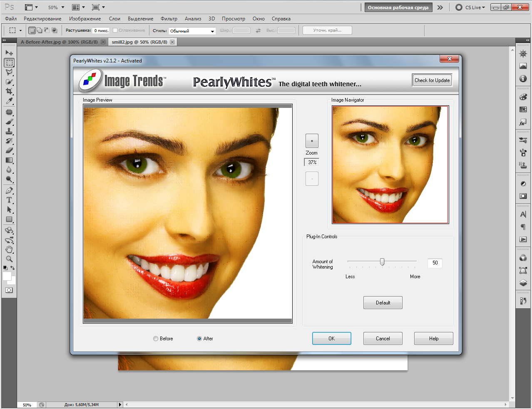532x409 pixels.
Task: Select the Crop tool
Action: pos(9,91)
